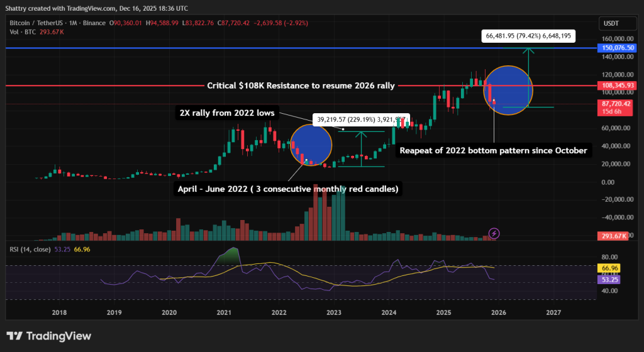Click the TradingView logo at bottom
644x352 pixels.
point(49,336)
